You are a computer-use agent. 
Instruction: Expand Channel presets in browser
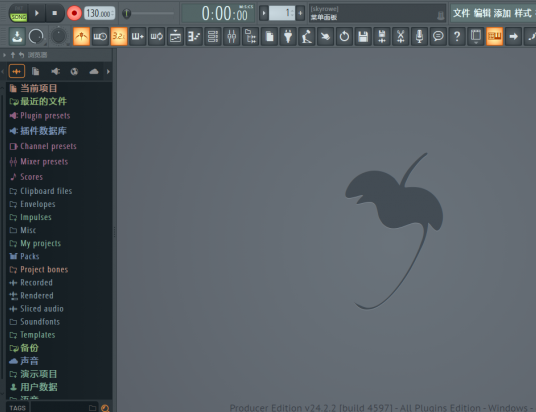(43, 146)
